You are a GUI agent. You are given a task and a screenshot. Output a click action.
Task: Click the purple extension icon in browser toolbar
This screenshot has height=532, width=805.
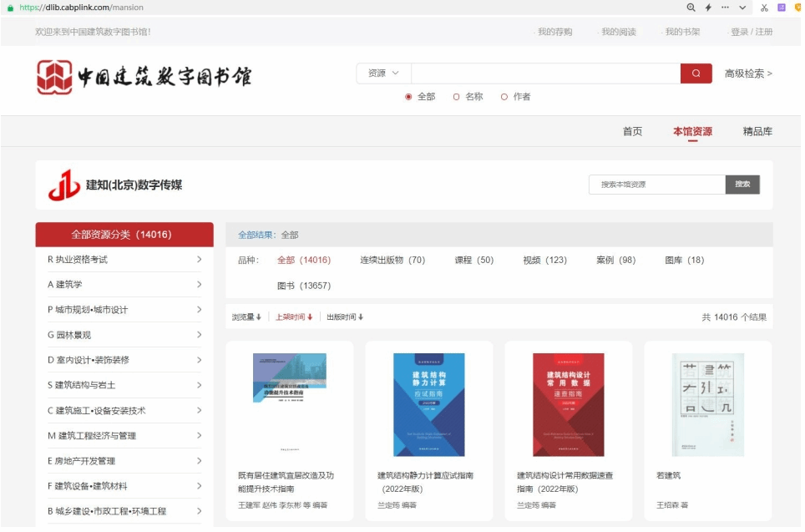[782, 8]
